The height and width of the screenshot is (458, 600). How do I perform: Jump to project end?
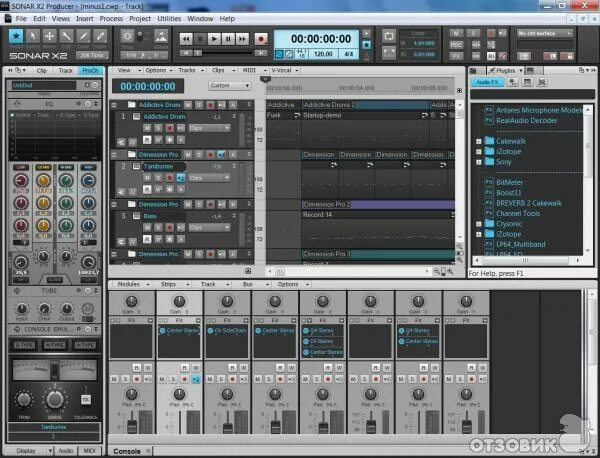click(x=261, y=53)
